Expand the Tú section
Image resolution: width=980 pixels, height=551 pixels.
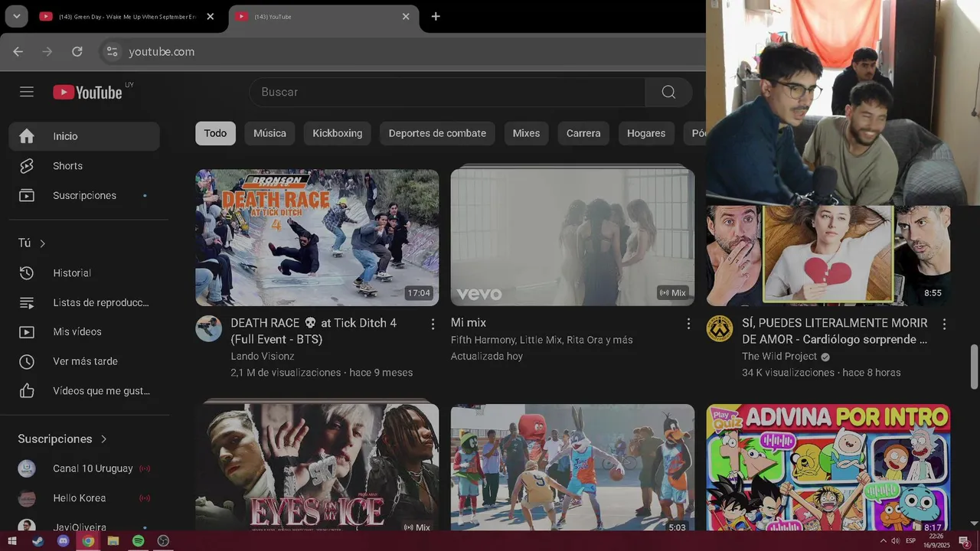click(x=32, y=243)
